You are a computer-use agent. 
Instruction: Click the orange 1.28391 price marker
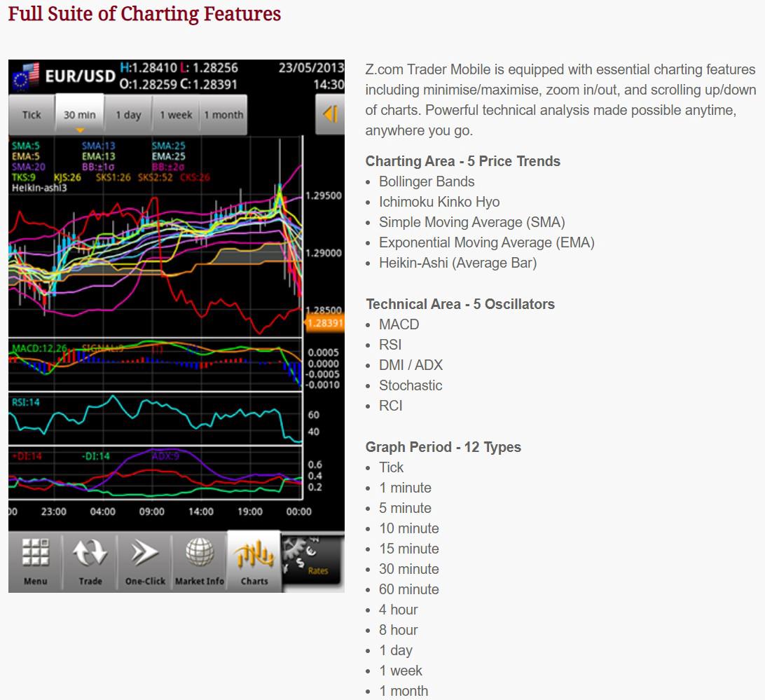tap(324, 323)
